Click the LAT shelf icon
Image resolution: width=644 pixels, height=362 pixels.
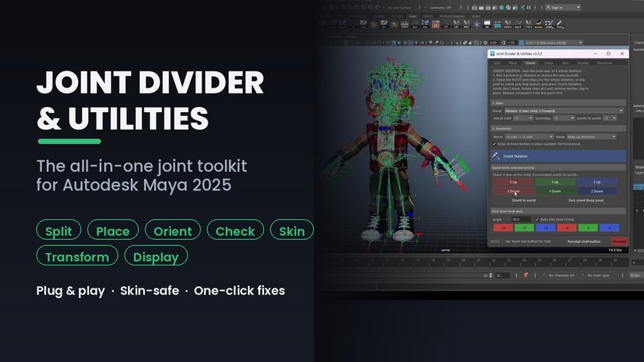click(457, 24)
